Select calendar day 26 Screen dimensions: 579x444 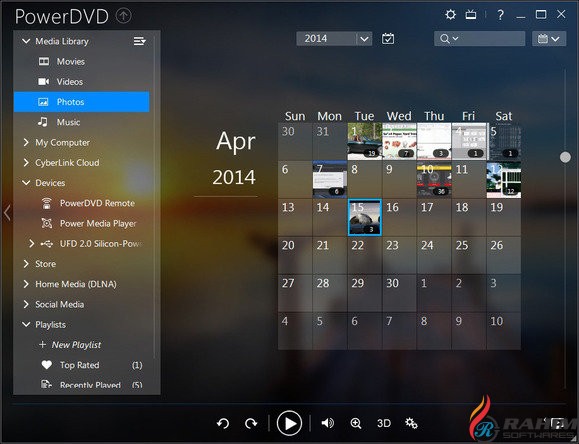(x=504, y=255)
